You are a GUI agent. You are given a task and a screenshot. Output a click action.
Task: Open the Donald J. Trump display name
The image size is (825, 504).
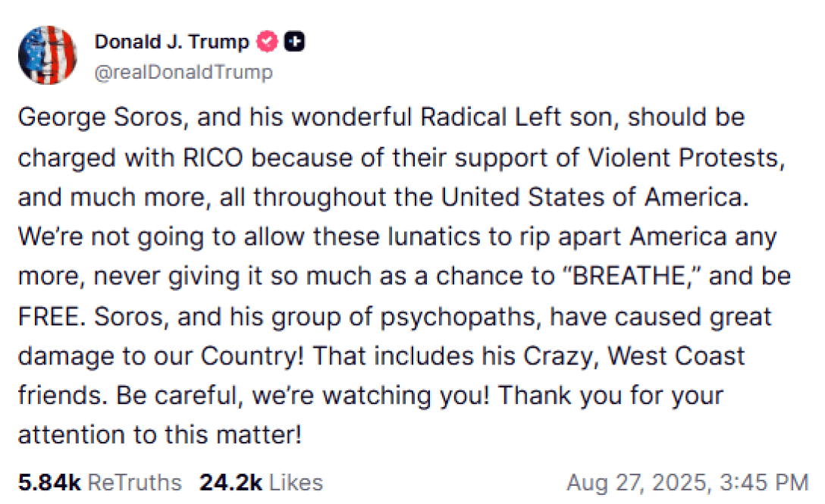pos(171,42)
